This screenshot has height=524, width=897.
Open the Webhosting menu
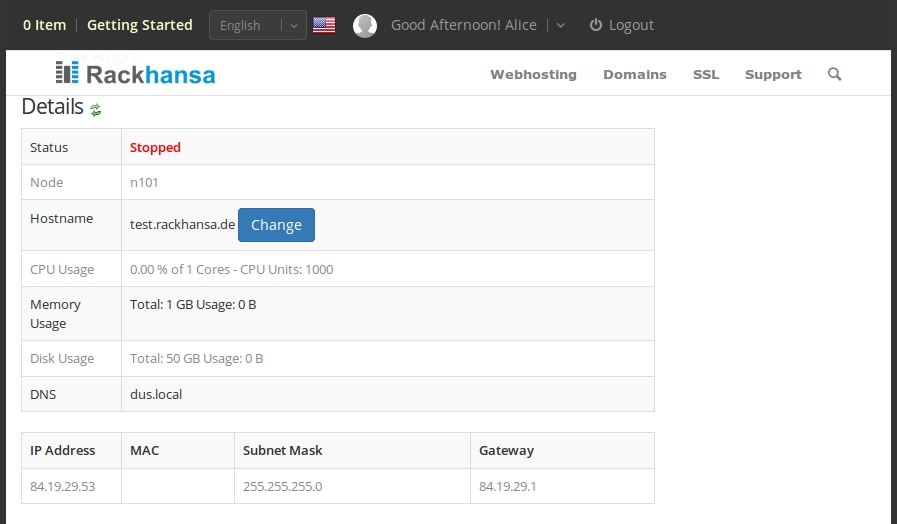[x=533, y=74]
